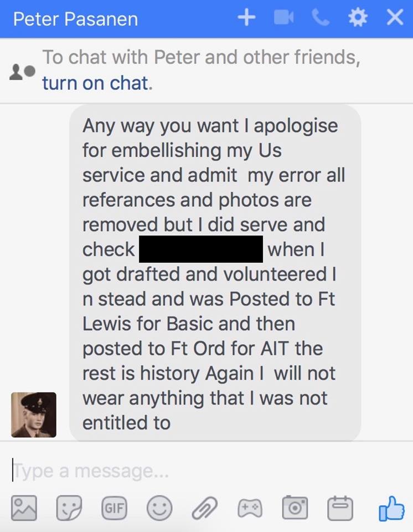
Task: Click the "turn on chat" link
Action: coord(95,83)
